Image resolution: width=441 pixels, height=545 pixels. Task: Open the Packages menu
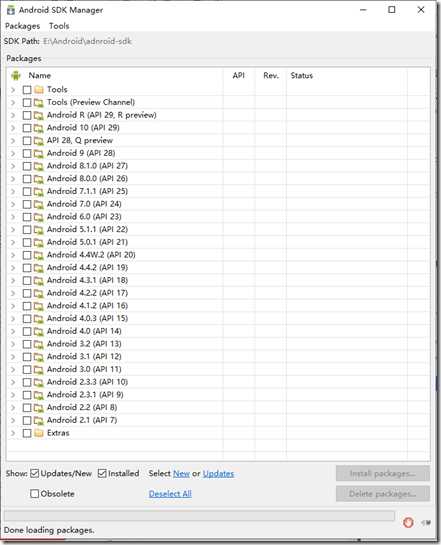click(x=23, y=26)
